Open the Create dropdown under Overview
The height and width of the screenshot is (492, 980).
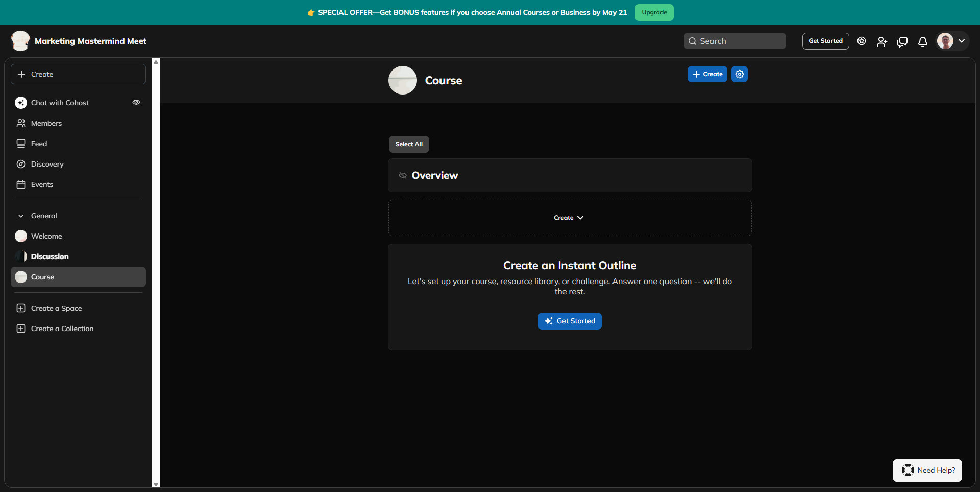(x=569, y=218)
